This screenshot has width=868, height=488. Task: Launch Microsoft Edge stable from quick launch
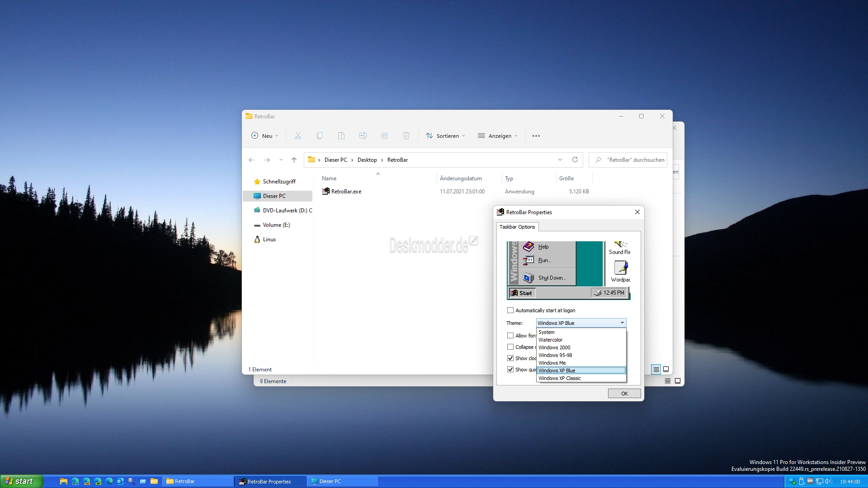[x=109, y=481]
